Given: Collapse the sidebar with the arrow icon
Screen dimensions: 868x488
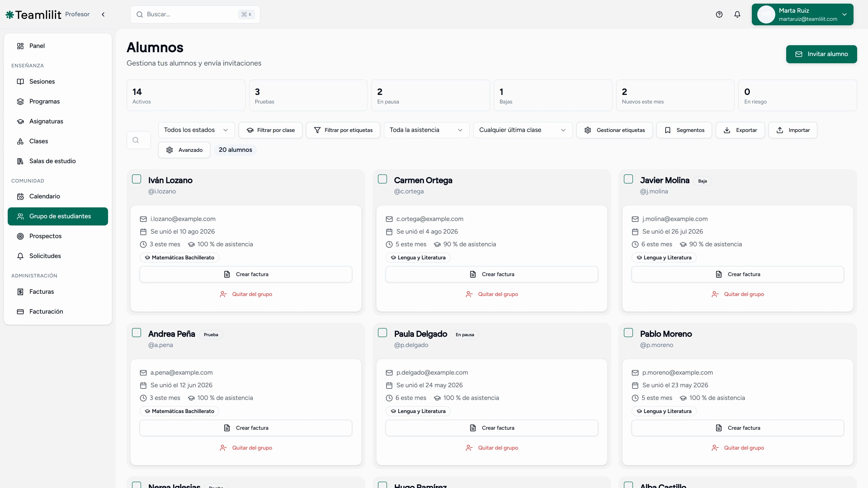Looking at the screenshot, I should coord(103,14).
